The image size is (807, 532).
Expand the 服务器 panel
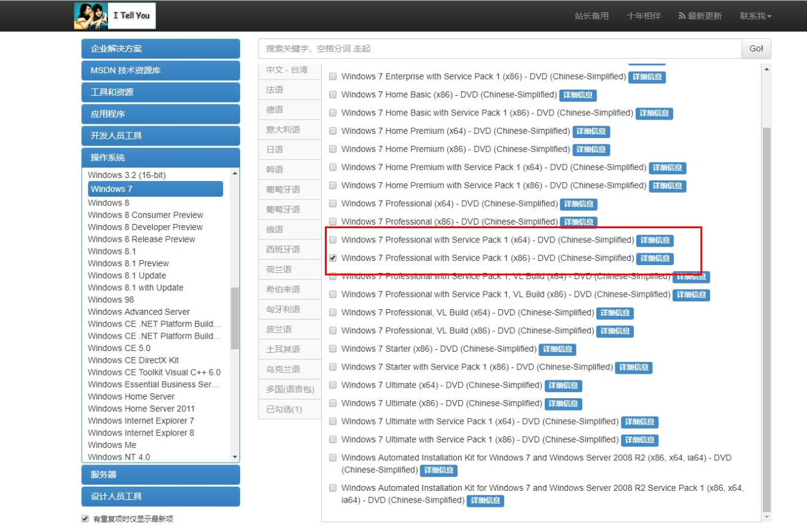161,475
